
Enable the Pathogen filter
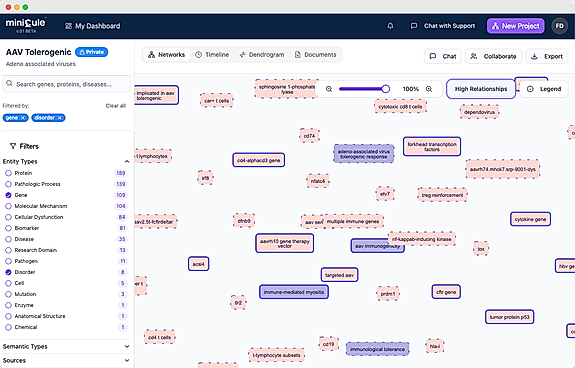point(8,261)
